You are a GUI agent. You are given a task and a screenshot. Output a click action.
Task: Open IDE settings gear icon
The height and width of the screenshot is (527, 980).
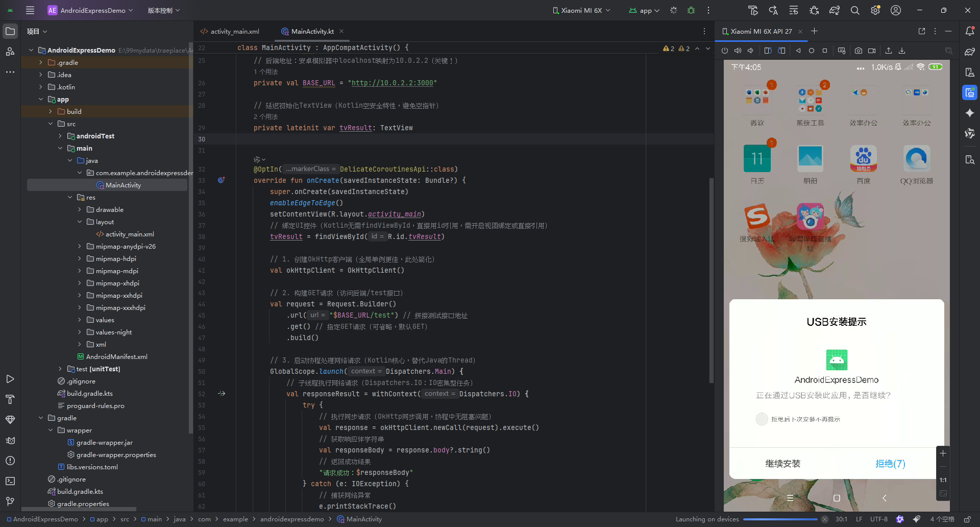(x=875, y=10)
